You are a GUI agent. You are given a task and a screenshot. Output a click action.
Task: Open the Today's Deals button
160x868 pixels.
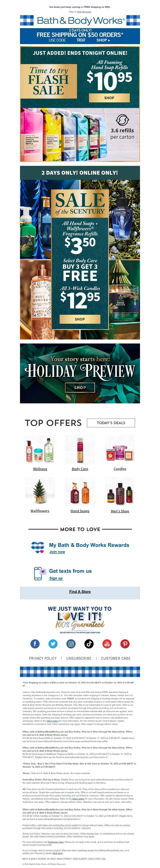click(x=111, y=423)
